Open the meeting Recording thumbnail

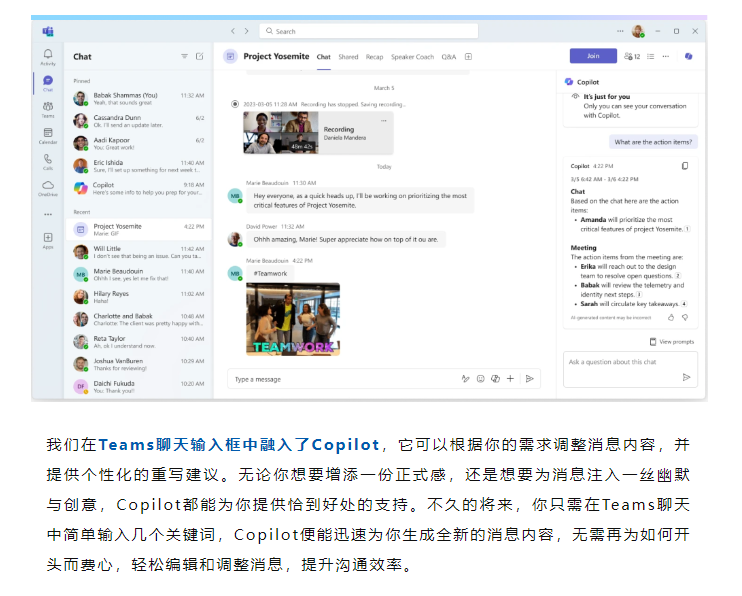[281, 133]
